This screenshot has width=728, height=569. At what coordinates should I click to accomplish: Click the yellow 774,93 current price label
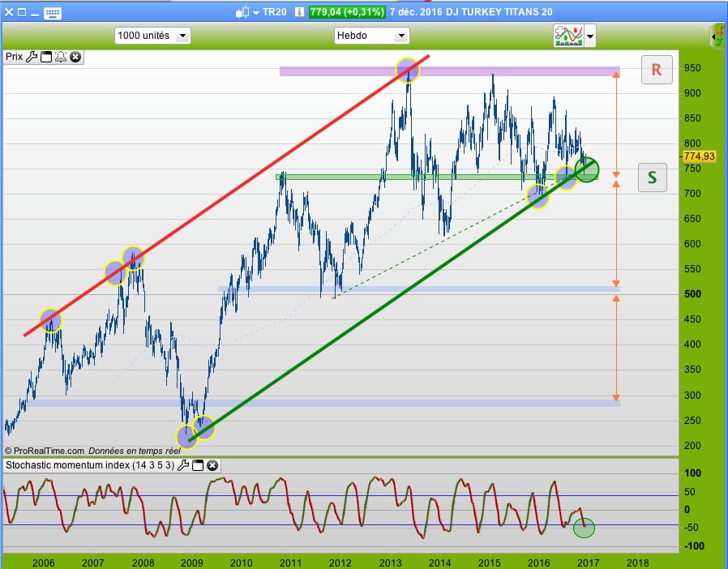(700, 156)
